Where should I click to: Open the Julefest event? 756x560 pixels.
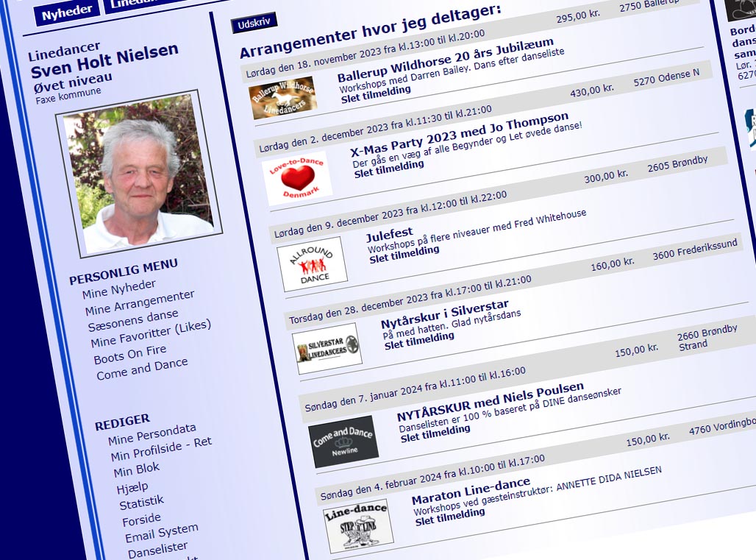390,235
